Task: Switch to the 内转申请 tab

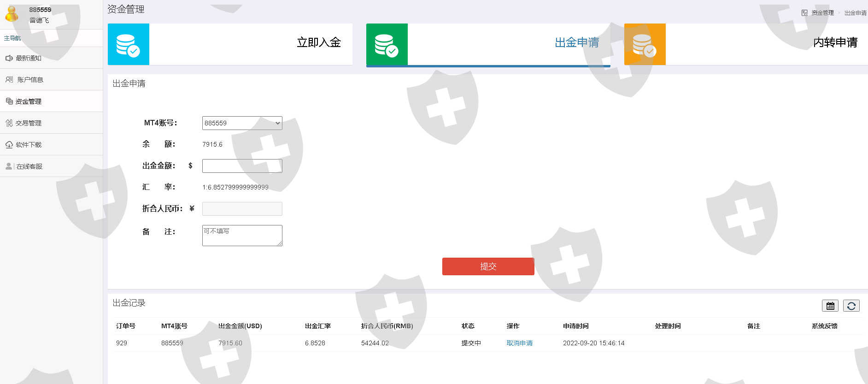Action: click(x=835, y=42)
